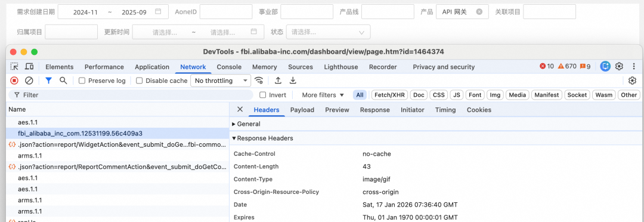
Task: Open the 状态 select dropdown
Action: [328, 32]
